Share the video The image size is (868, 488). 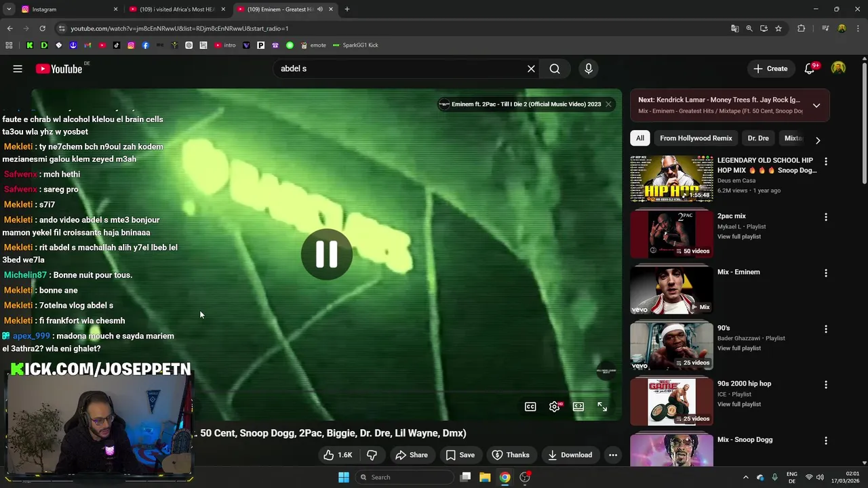coord(412,455)
